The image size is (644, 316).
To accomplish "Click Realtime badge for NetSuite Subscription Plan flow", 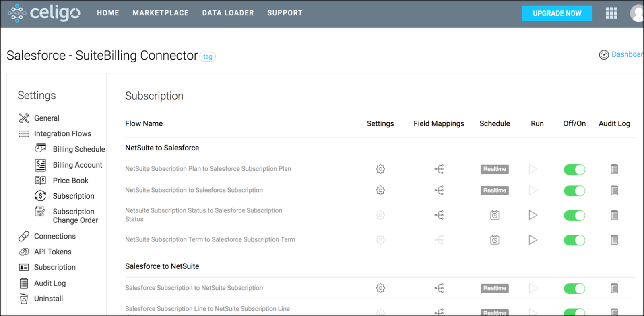I will coord(495,169).
